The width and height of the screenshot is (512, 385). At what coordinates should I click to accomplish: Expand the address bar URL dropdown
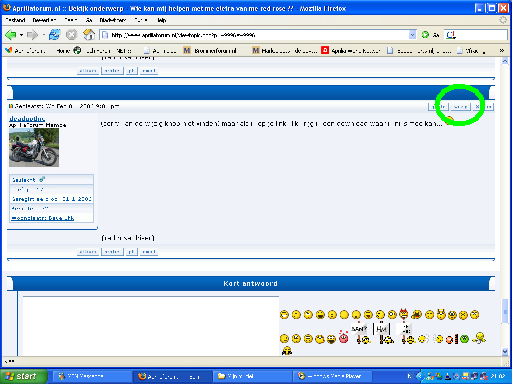click(x=412, y=35)
